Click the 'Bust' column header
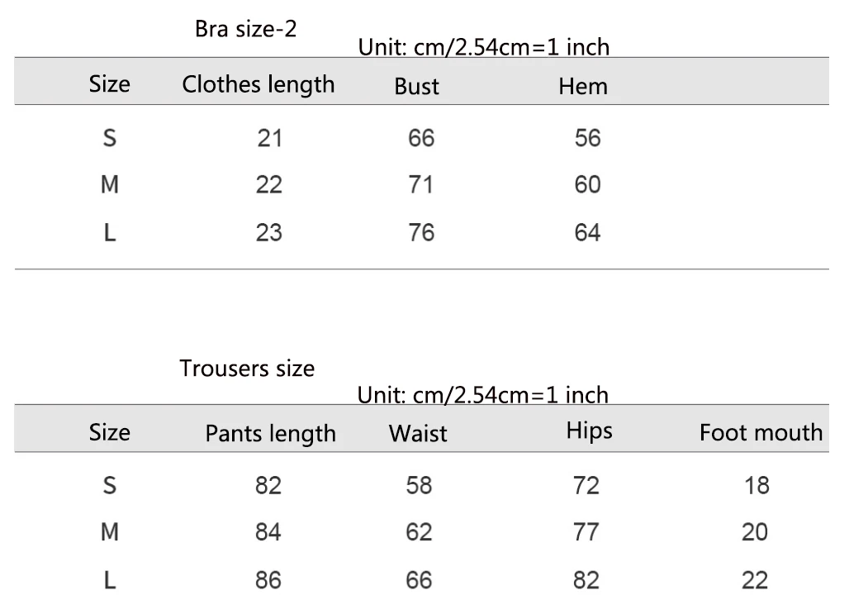The image size is (868, 614). click(x=416, y=87)
